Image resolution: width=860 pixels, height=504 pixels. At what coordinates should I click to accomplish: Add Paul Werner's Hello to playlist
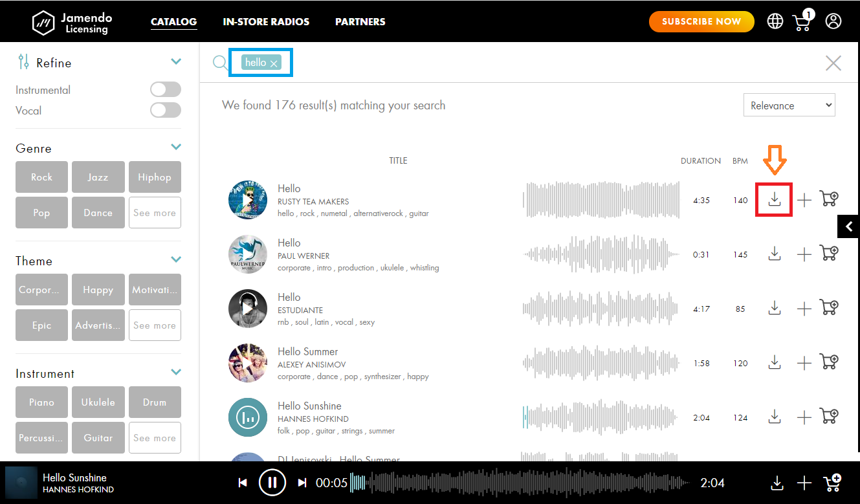pos(804,254)
